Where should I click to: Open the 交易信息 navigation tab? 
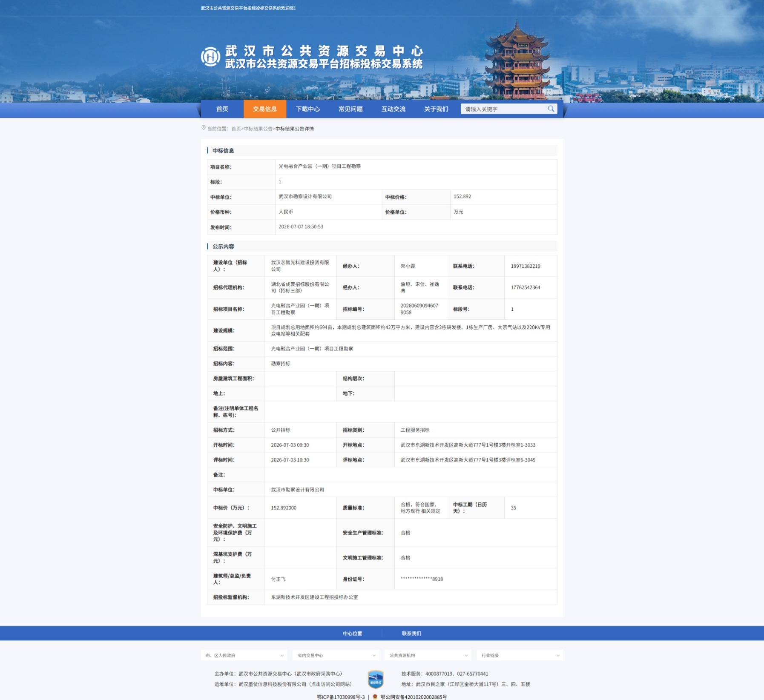coord(265,109)
